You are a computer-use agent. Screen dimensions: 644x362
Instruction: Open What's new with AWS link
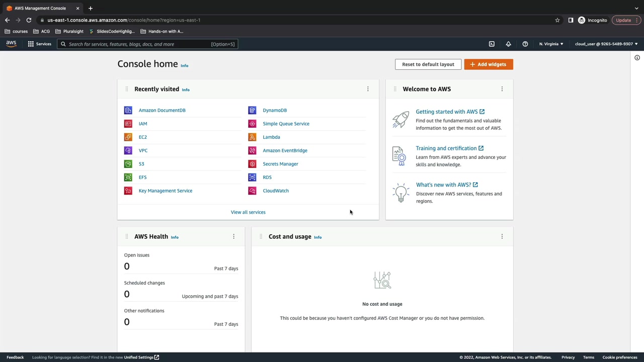pos(447,185)
